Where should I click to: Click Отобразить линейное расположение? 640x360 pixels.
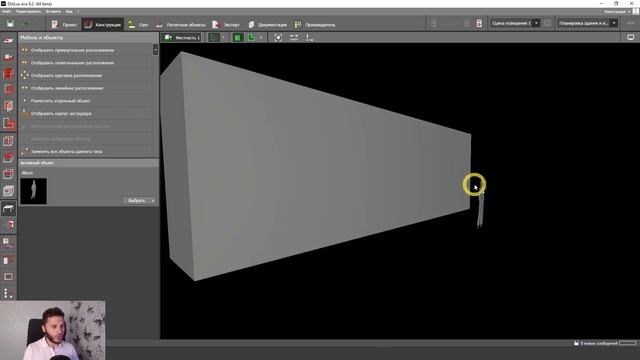(67, 88)
